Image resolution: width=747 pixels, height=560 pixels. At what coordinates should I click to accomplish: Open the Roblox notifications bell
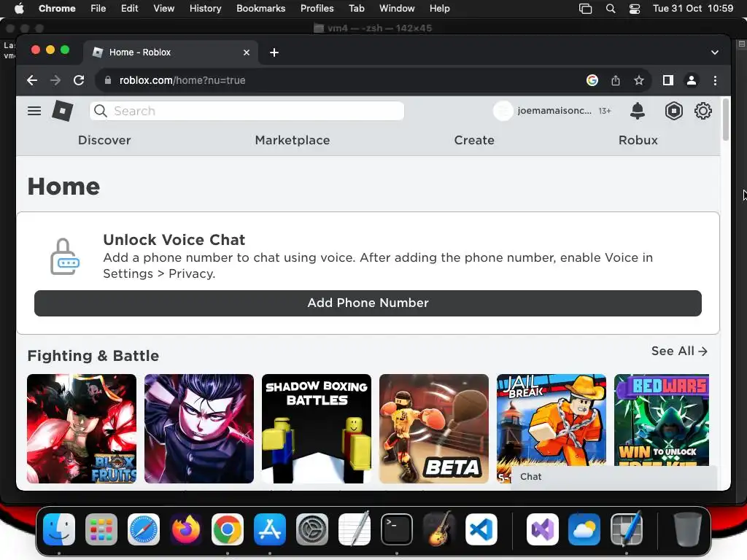click(638, 111)
